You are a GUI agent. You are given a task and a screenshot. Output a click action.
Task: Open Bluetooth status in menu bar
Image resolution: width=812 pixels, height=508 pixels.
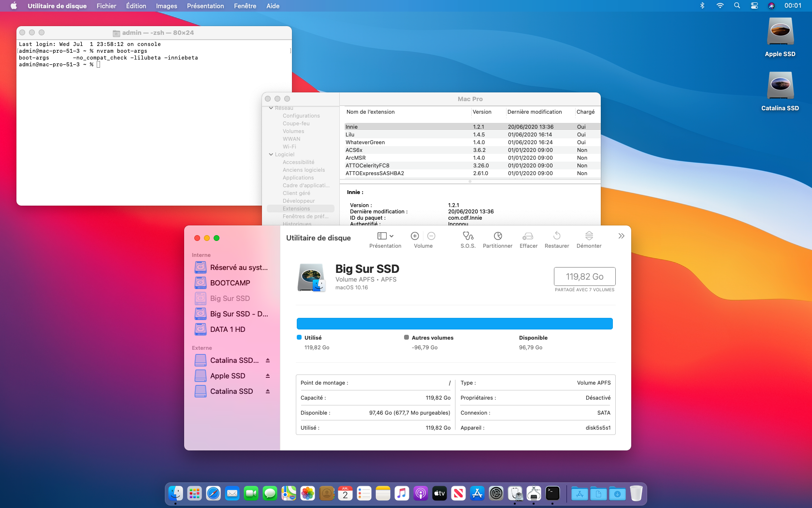(x=702, y=6)
